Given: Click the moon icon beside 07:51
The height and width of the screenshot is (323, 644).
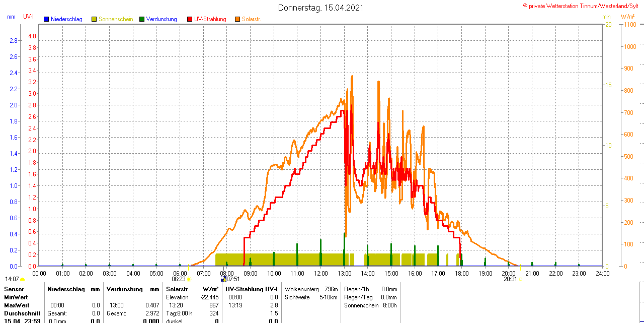Looking at the screenshot, I should pyautogui.click(x=223, y=279).
